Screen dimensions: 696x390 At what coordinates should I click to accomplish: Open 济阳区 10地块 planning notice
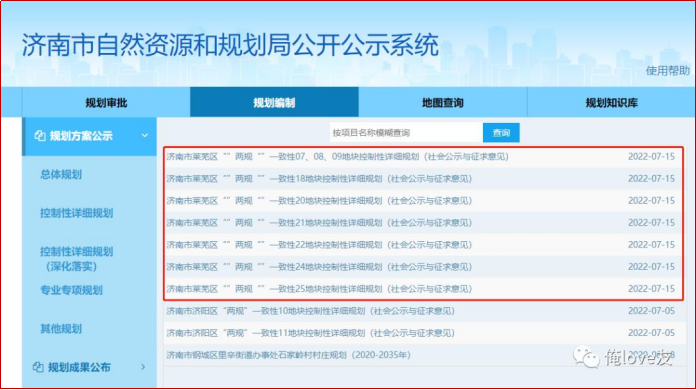(x=310, y=311)
